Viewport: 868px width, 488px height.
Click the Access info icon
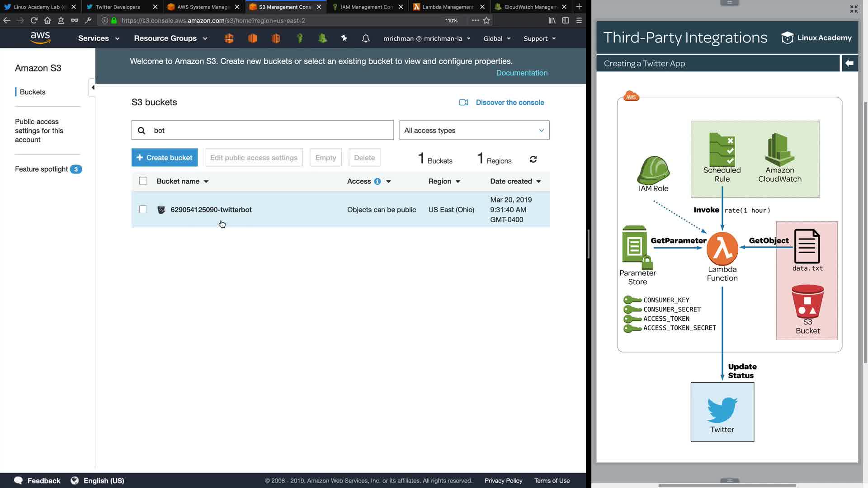coord(377,181)
